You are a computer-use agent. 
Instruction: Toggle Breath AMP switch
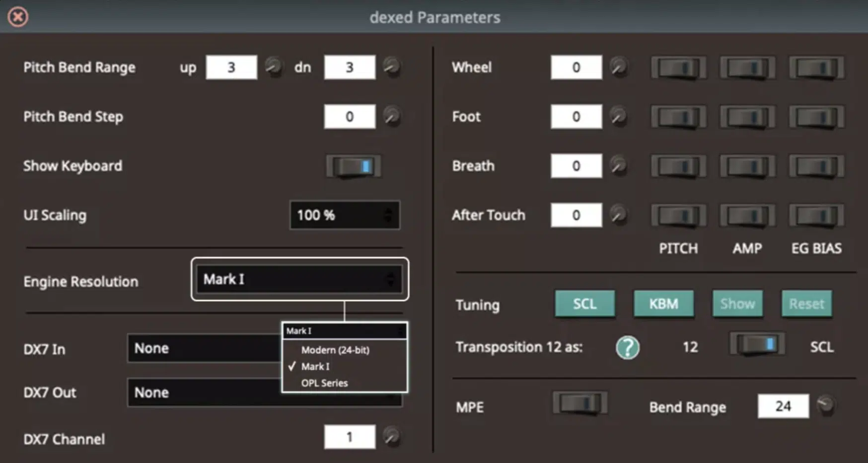click(747, 166)
